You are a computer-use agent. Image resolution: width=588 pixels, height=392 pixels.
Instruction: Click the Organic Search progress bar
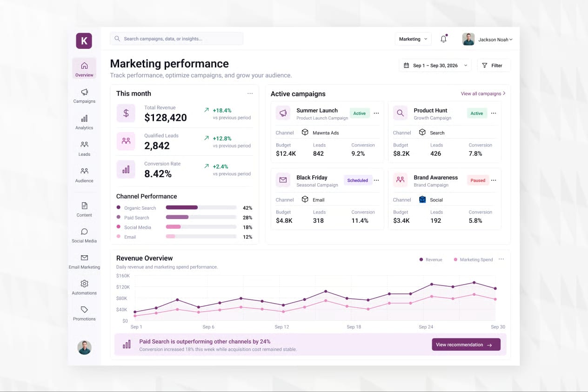(x=201, y=207)
